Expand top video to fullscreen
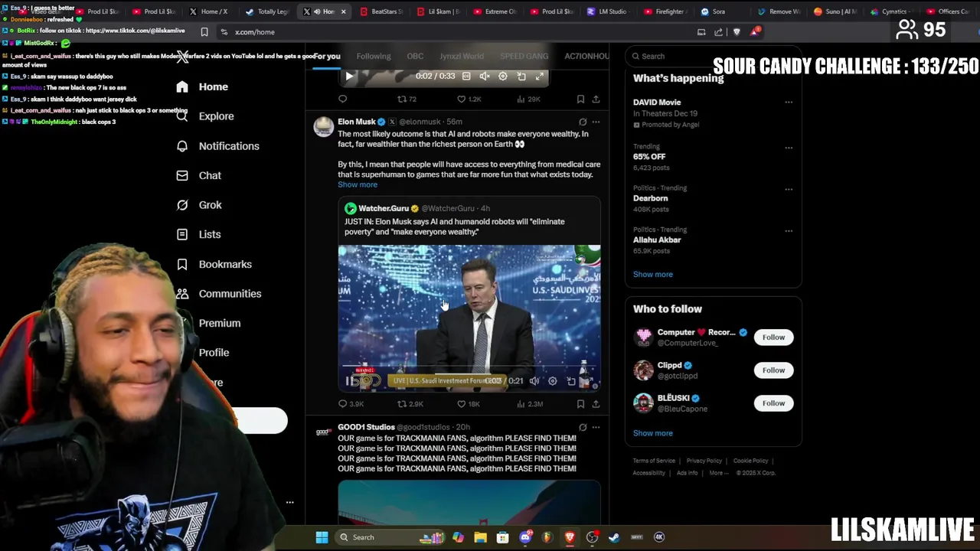The width and height of the screenshot is (980, 551). (540, 77)
